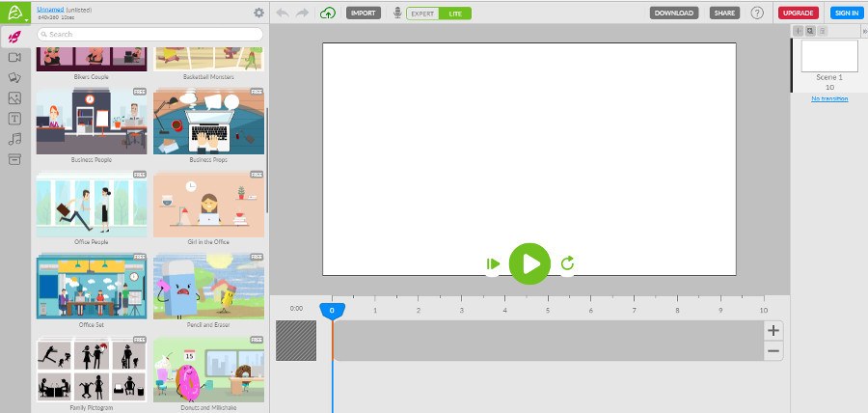Select the hatched layer block in timeline
The width and height of the screenshot is (868, 413).
coord(296,341)
